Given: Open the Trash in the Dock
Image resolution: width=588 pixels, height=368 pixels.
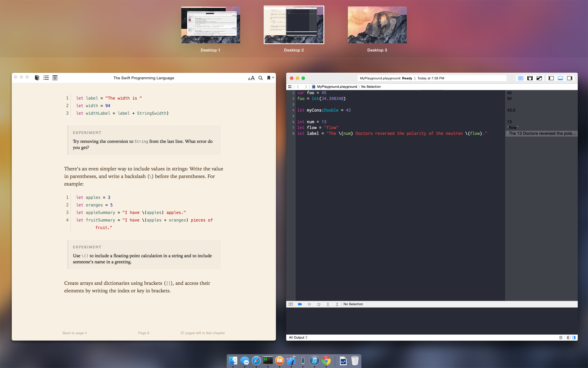Looking at the screenshot, I should click(355, 361).
